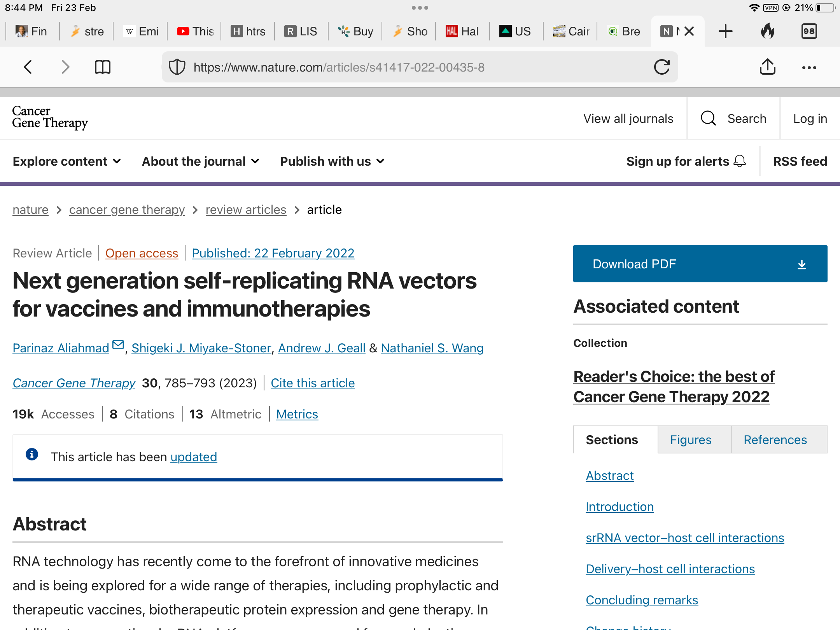Click the 'cancer gene therapy' breadcrumb
The width and height of the screenshot is (840, 630).
pos(127,210)
